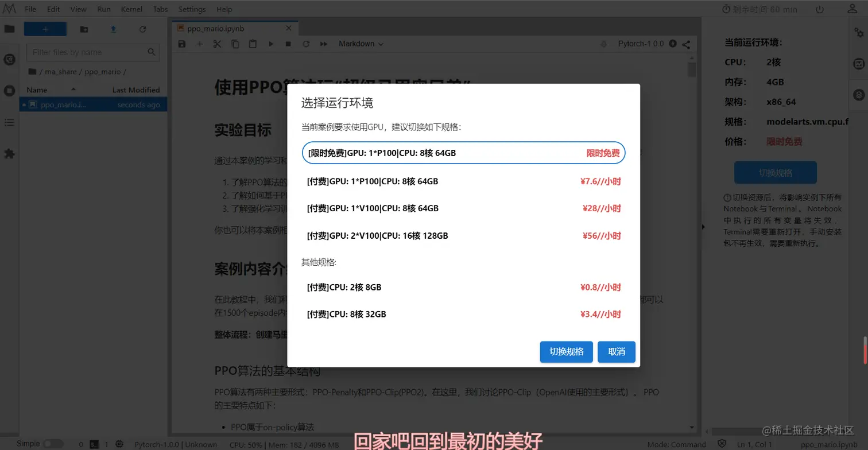
Task: Share the notebook
Action: pos(686,44)
